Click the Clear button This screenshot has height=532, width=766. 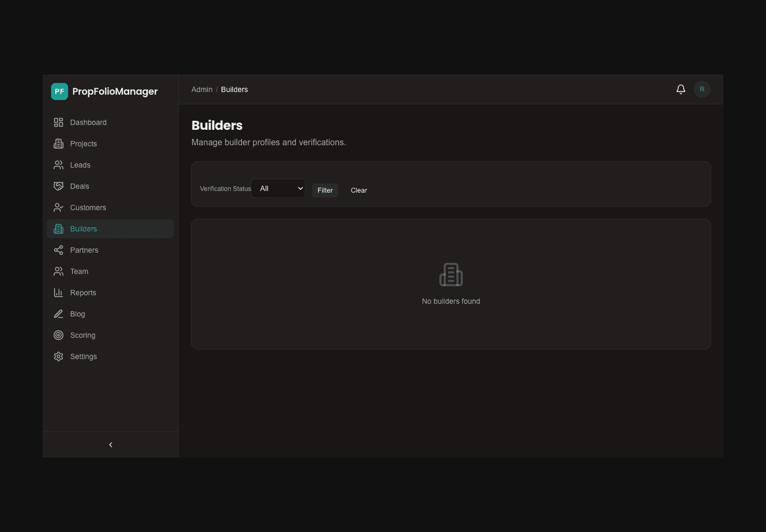[x=359, y=190]
